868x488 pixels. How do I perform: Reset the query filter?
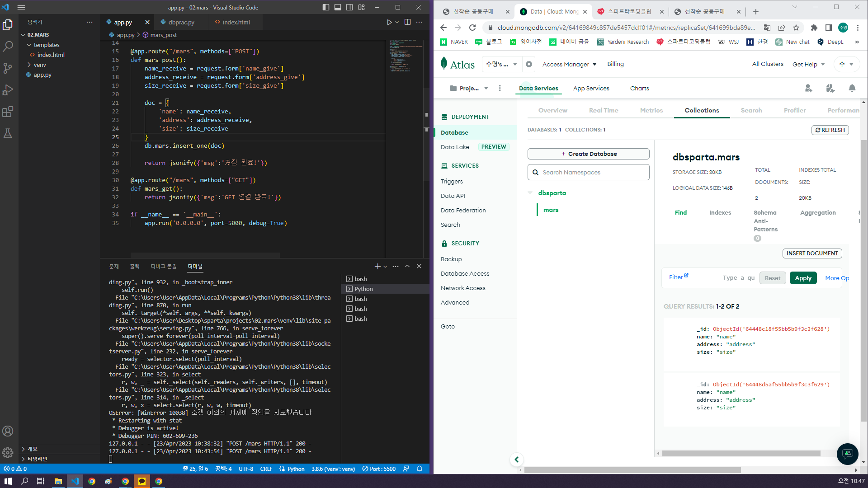(x=773, y=278)
